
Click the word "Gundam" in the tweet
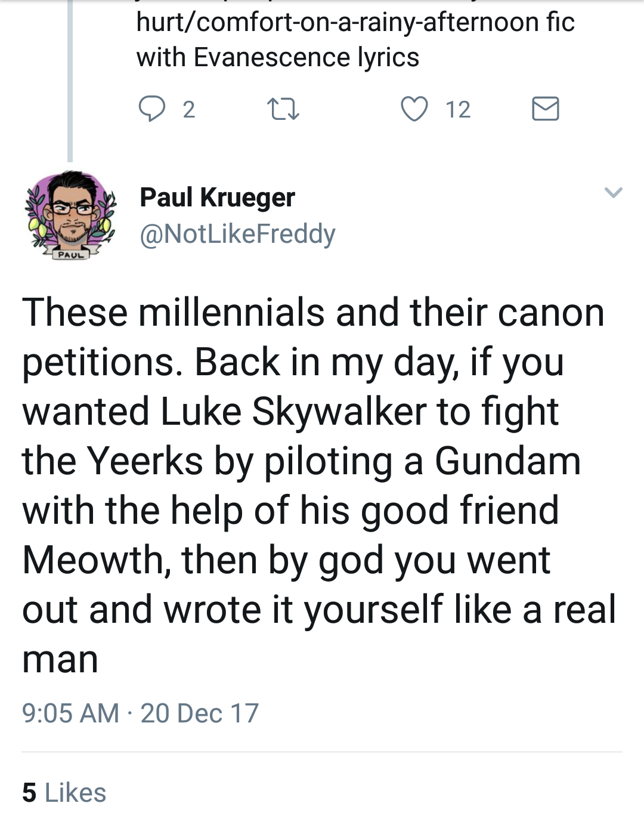507,461
